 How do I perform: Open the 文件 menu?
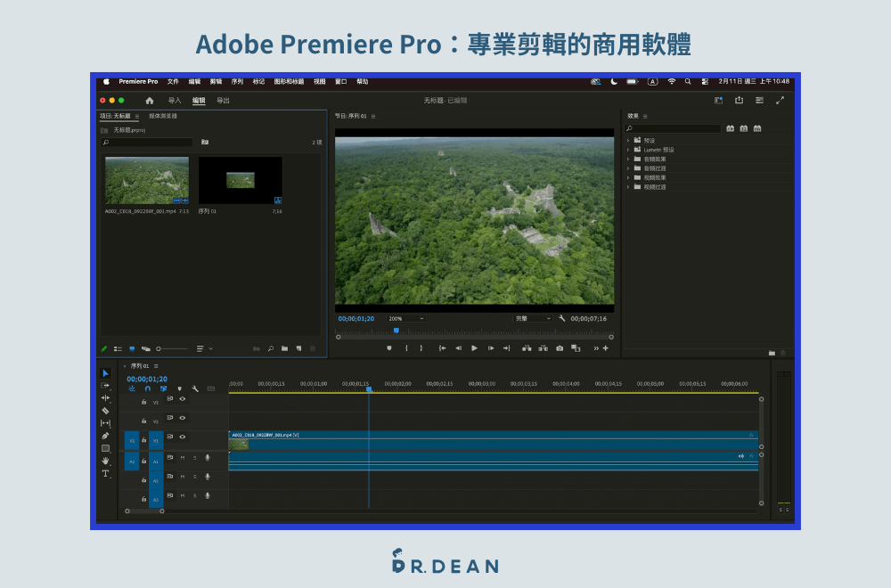tap(174, 82)
